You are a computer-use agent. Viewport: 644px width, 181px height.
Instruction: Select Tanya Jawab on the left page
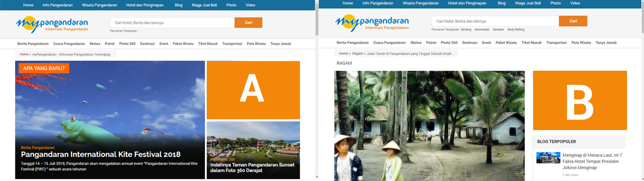pos(281,43)
